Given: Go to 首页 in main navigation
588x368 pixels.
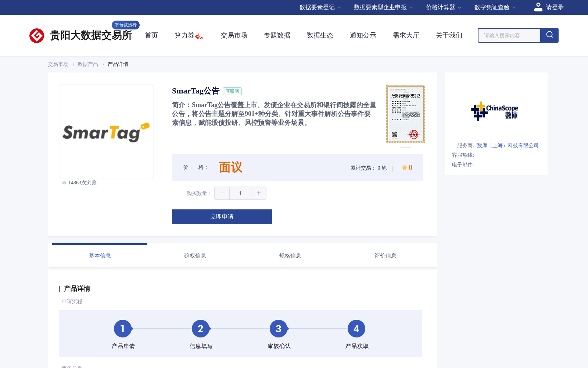Looking at the screenshot, I should click(x=151, y=35).
